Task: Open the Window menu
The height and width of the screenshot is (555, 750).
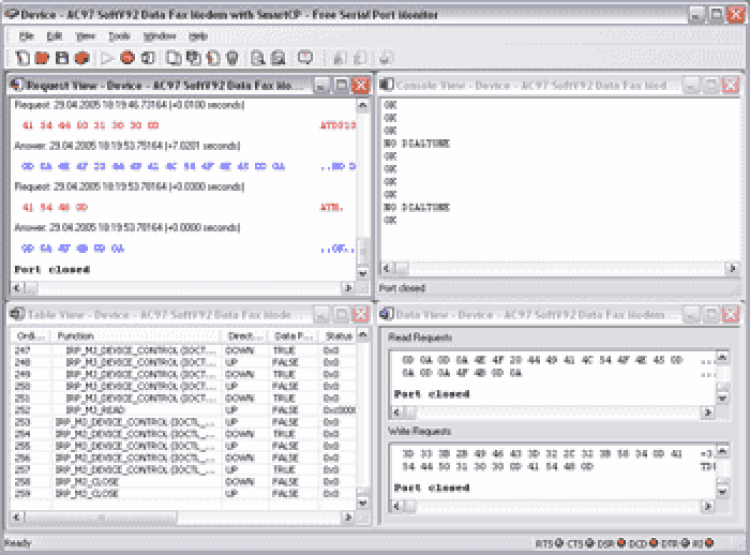Action: pos(160,36)
